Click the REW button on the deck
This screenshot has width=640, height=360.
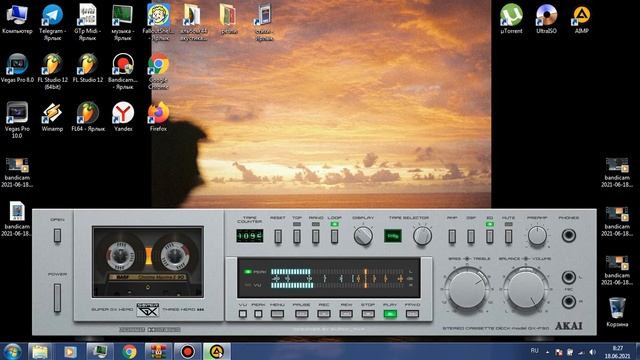coord(346,314)
